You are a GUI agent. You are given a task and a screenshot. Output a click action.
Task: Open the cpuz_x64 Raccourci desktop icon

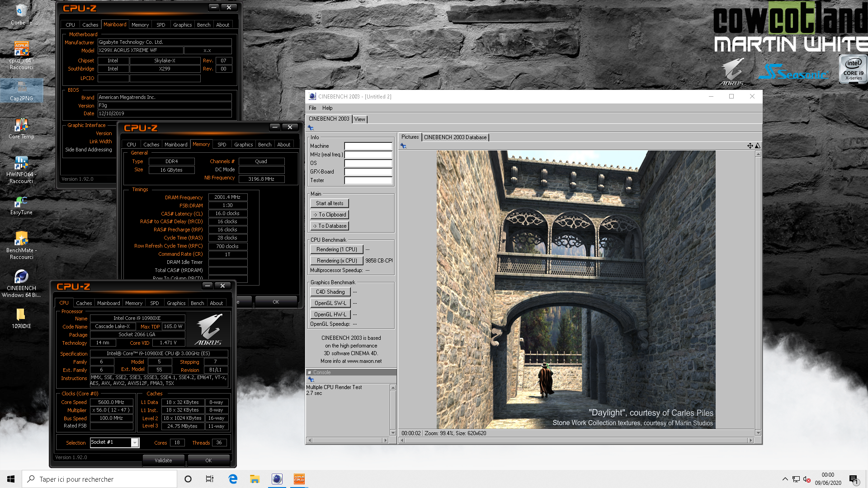21,55
